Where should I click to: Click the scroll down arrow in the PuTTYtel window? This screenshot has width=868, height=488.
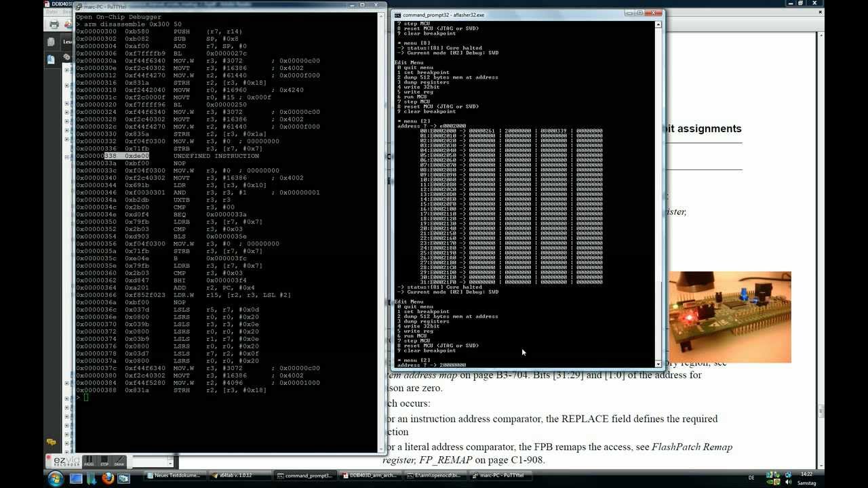pyautogui.click(x=381, y=448)
